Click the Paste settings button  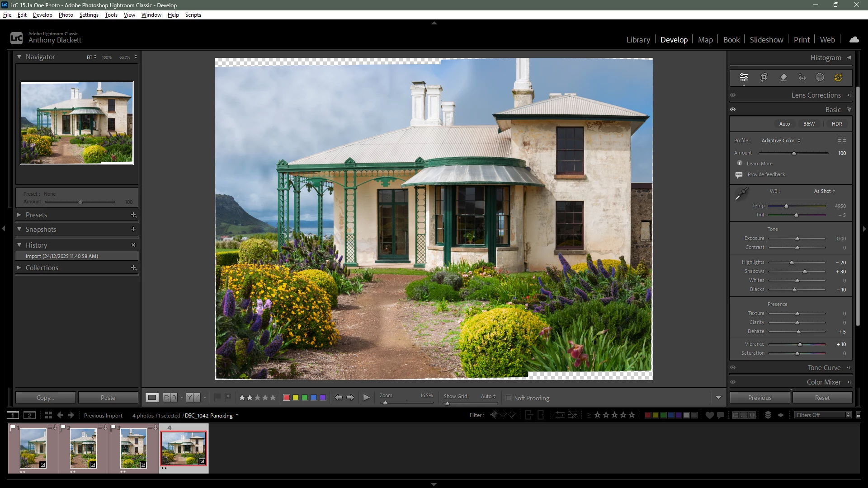click(x=108, y=398)
